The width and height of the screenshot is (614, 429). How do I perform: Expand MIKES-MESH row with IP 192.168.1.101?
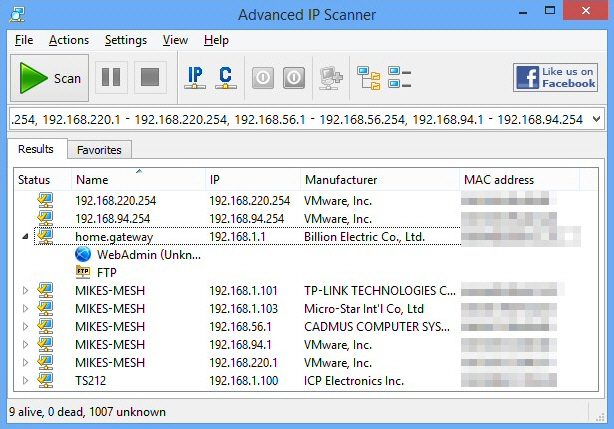[x=25, y=290]
